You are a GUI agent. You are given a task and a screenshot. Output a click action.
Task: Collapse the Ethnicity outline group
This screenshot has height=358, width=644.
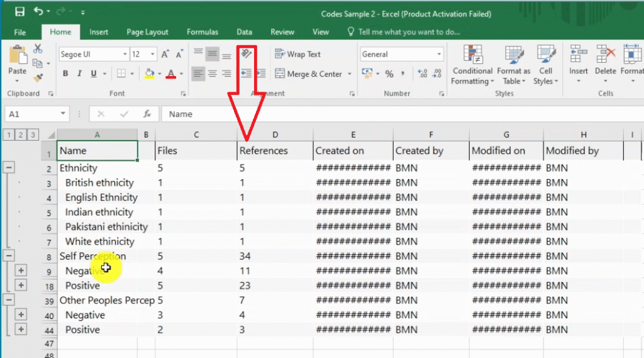tap(9, 168)
